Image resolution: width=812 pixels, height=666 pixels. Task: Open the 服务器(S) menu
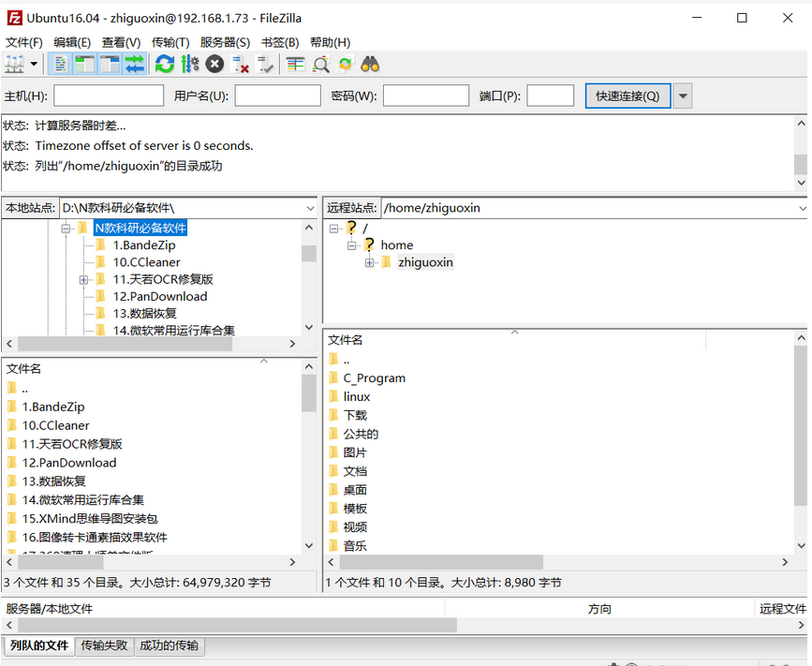(x=226, y=42)
